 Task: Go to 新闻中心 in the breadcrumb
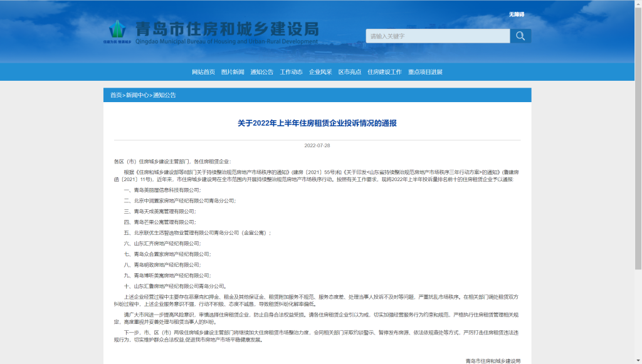coord(137,95)
